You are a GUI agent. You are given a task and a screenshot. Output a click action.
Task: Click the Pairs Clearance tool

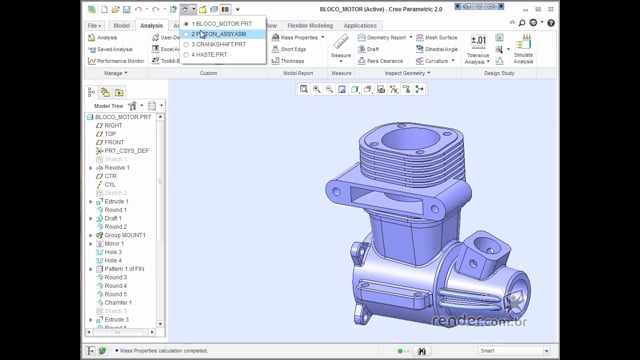point(380,61)
